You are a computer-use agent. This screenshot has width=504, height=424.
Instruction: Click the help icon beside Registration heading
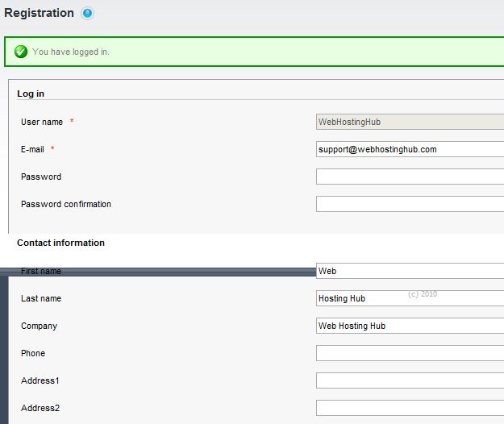(88, 13)
